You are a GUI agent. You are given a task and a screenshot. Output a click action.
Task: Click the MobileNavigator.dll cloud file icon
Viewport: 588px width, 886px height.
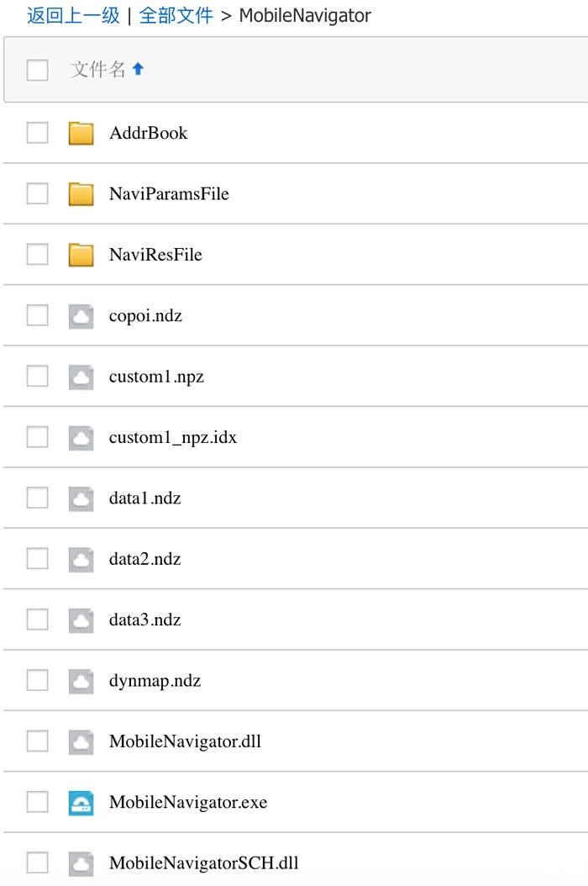[81, 741]
